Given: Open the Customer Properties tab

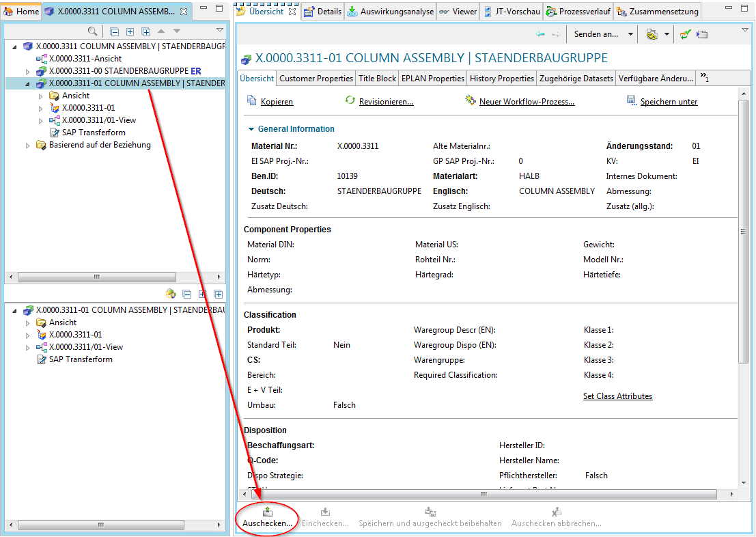Looking at the screenshot, I should click(316, 79).
